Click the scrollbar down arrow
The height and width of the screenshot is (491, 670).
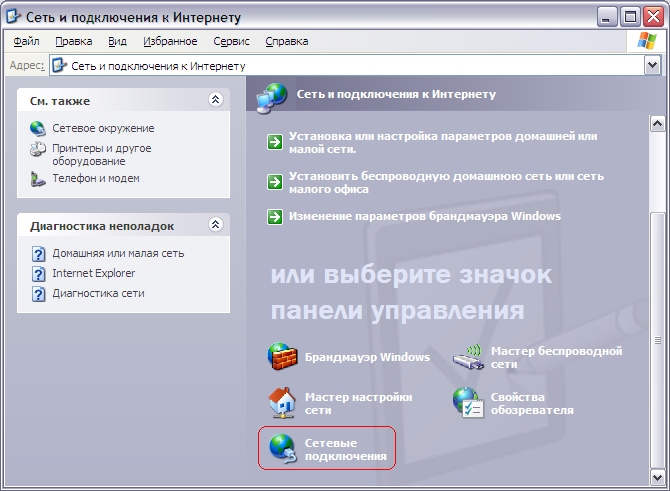(657, 477)
